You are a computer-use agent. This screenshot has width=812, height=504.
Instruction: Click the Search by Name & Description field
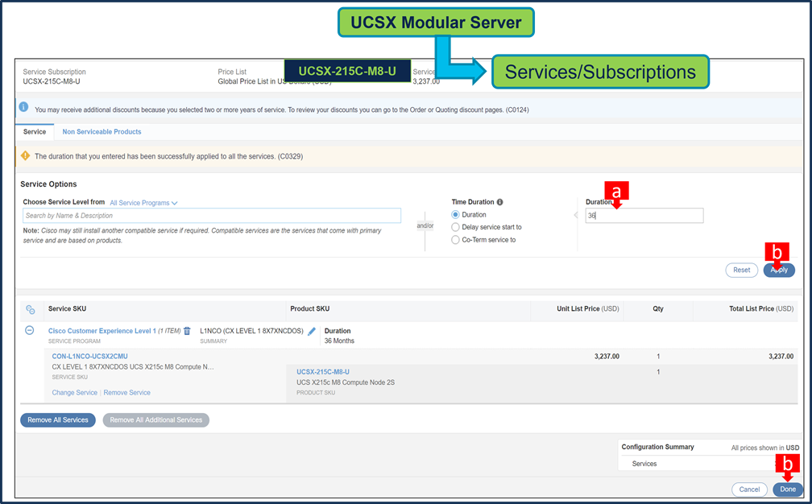click(212, 215)
